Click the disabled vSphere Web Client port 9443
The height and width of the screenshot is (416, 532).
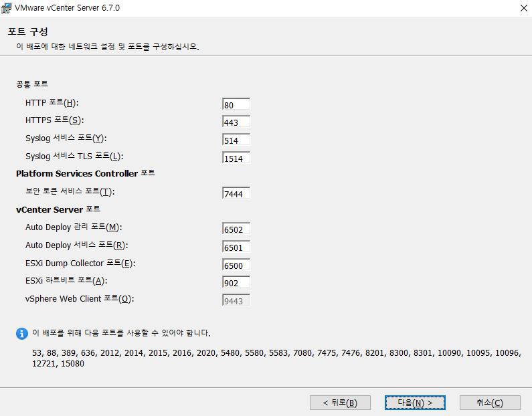(x=236, y=300)
